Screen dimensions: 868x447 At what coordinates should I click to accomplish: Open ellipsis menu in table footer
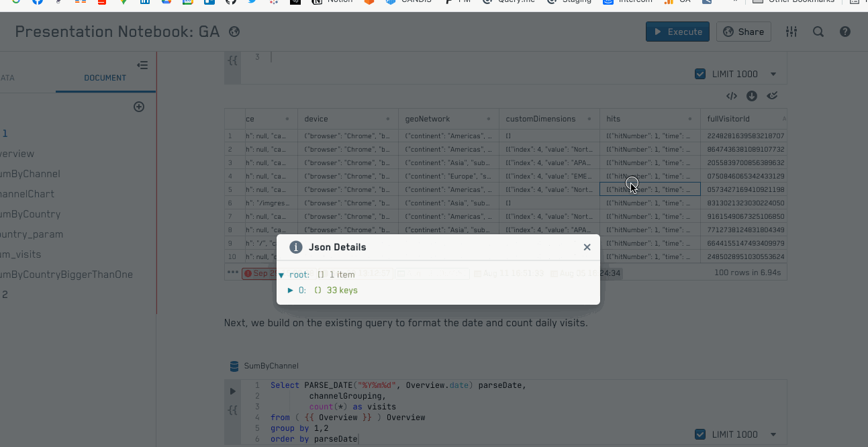click(232, 273)
